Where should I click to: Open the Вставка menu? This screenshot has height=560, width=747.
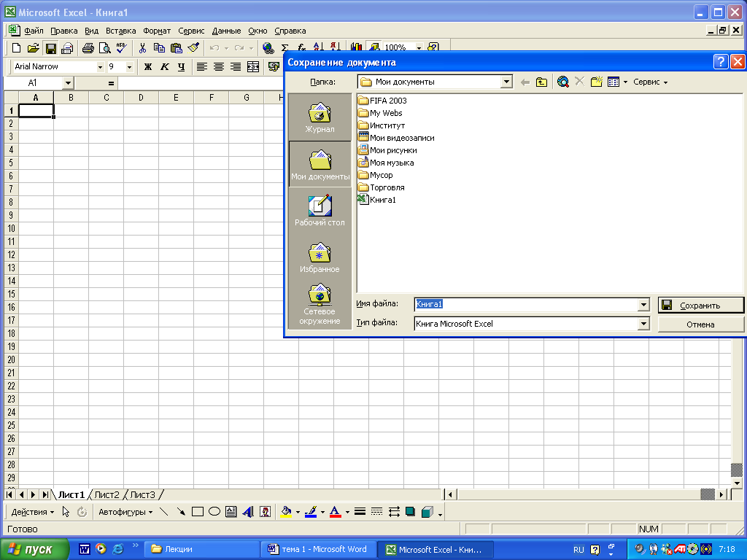coord(120,31)
